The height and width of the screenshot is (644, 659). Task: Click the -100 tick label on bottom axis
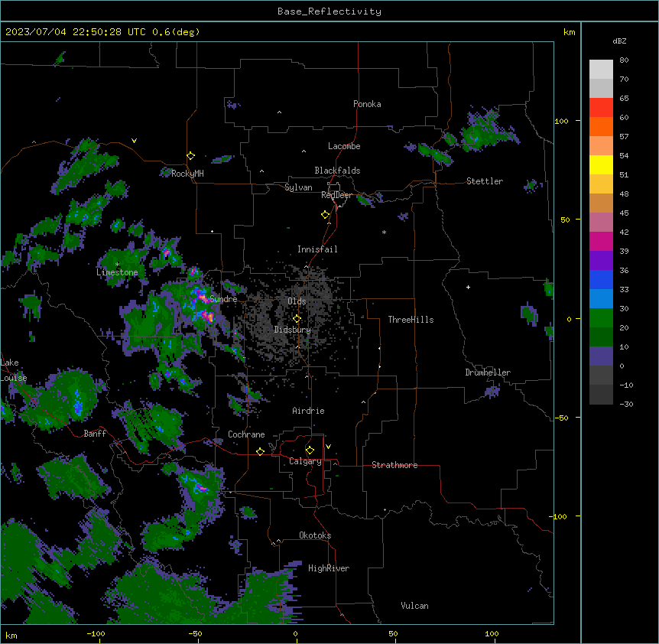(96, 633)
